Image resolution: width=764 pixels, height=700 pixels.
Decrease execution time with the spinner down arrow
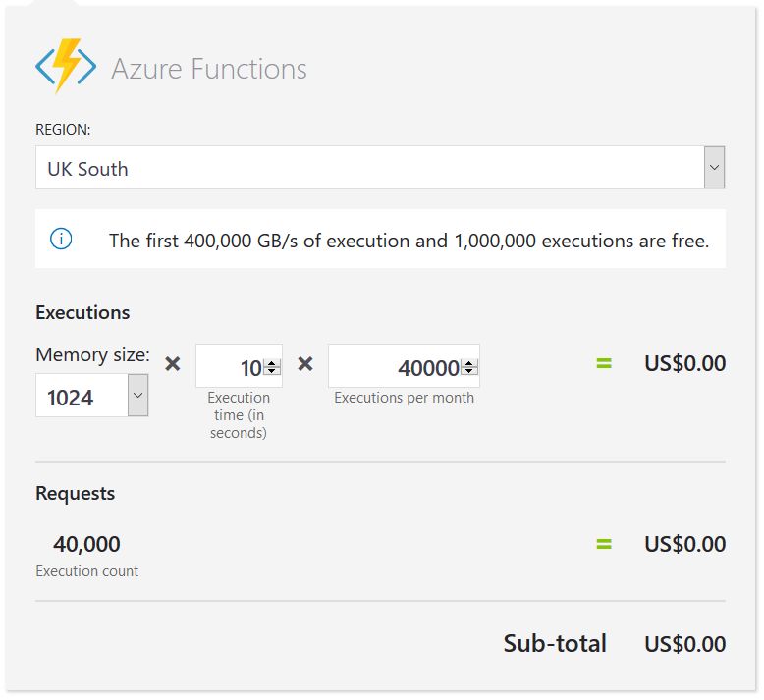[x=272, y=371]
